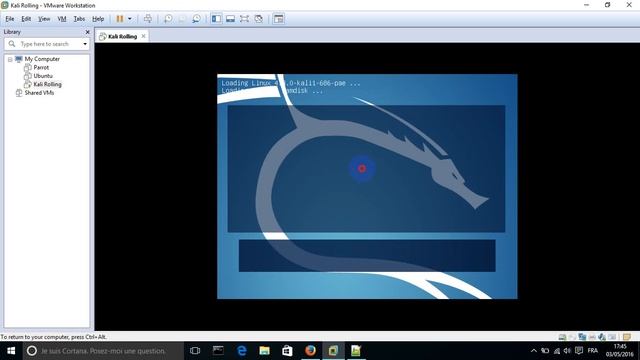This screenshot has height=360, width=640.
Task: Click the display device status icon
Action: click(612, 337)
